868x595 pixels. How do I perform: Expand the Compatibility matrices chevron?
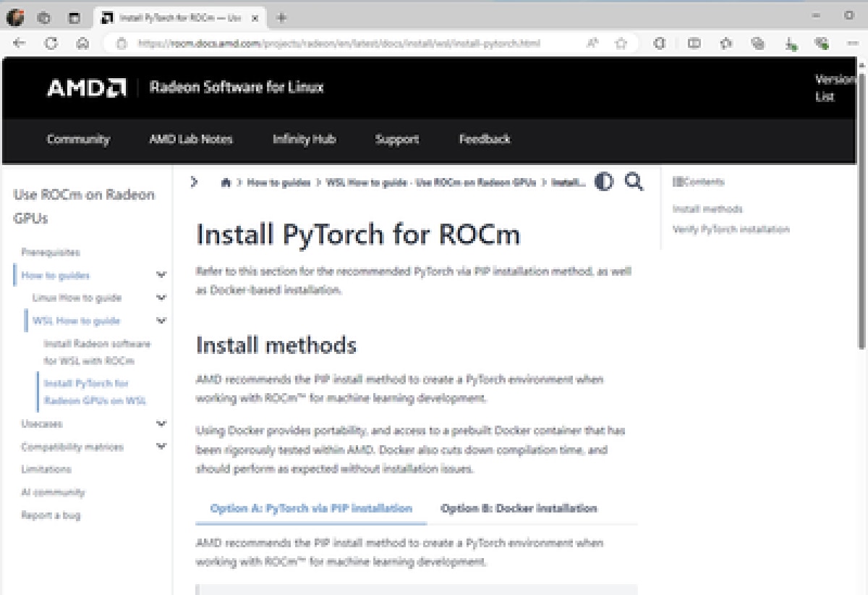coord(161,447)
